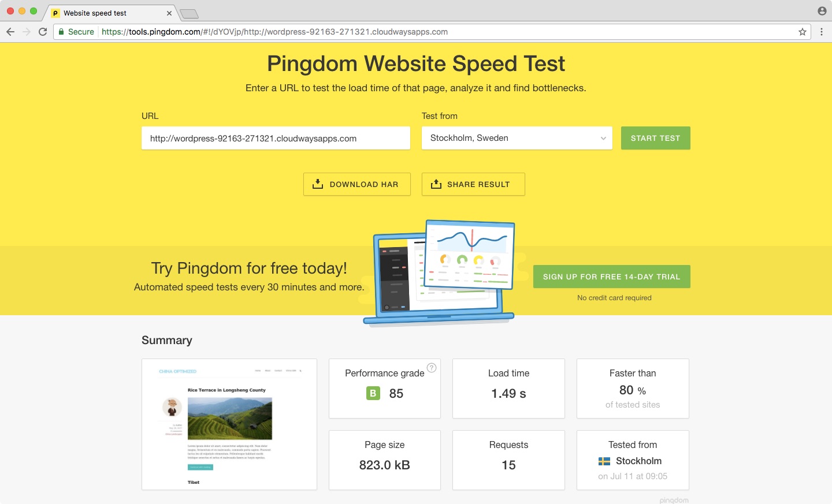Click the Page size 823.0 kB value

coord(385,465)
